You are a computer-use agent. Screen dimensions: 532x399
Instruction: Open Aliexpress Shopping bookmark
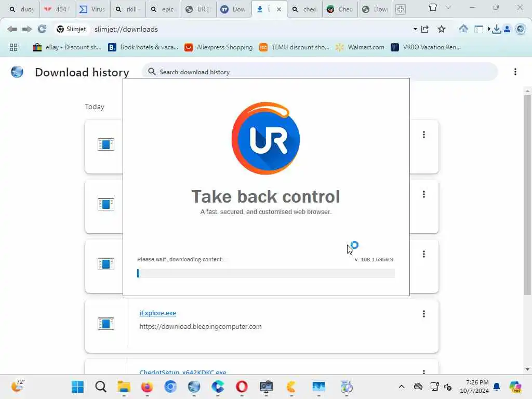pyautogui.click(x=219, y=47)
